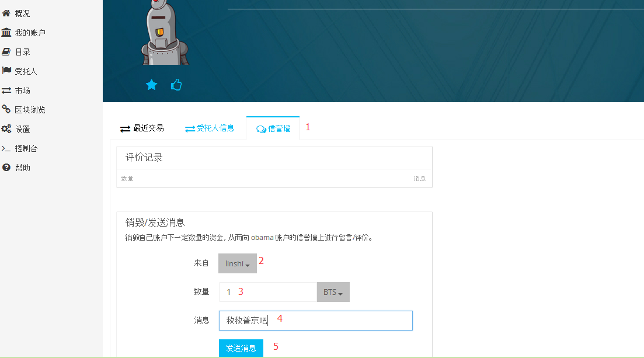Switch to 最近交易 tab
Image resolution: width=644 pixels, height=358 pixels.
click(x=142, y=128)
